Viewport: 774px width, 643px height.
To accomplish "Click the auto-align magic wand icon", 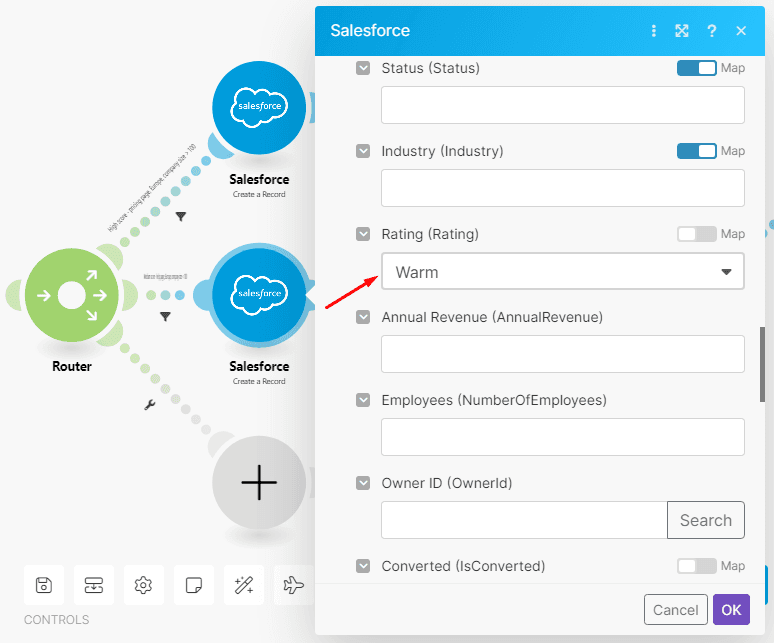I will click(243, 585).
